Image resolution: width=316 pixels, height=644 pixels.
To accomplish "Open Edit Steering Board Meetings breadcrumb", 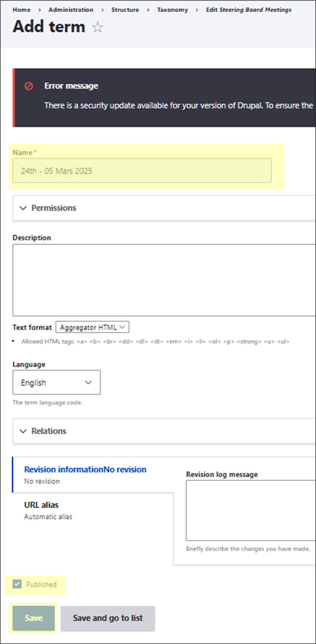I will click(248, 10).
